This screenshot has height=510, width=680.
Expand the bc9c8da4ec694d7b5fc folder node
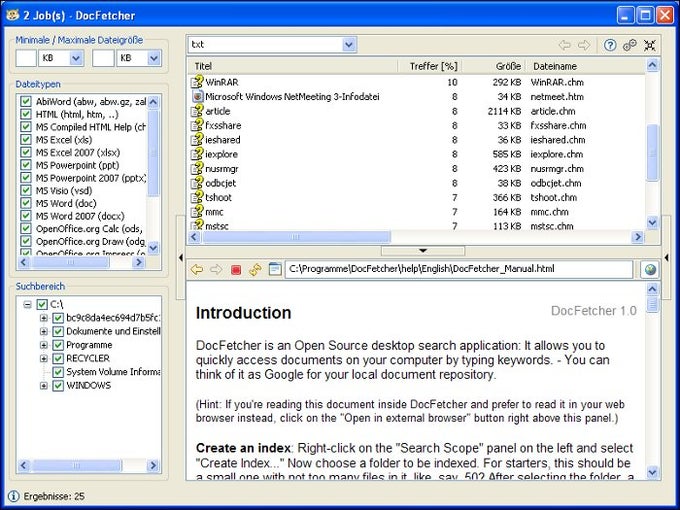point(43,318)
